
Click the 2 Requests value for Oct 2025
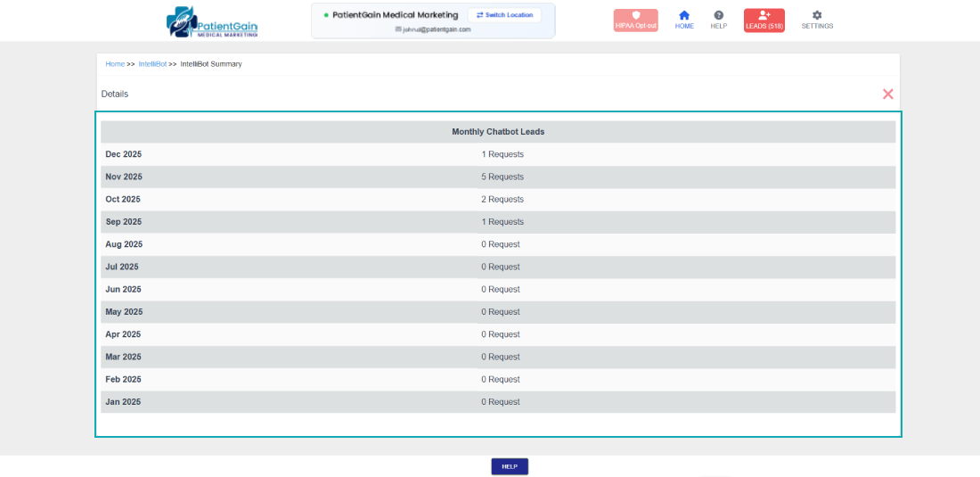(x=502, y=200)
